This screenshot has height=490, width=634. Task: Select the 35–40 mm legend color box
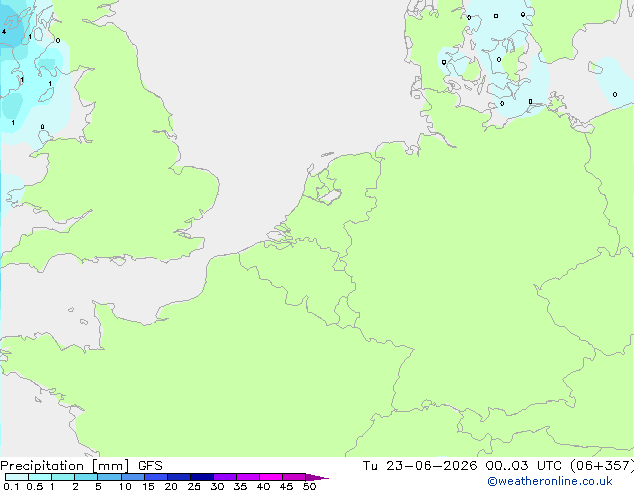click(248, 477)
